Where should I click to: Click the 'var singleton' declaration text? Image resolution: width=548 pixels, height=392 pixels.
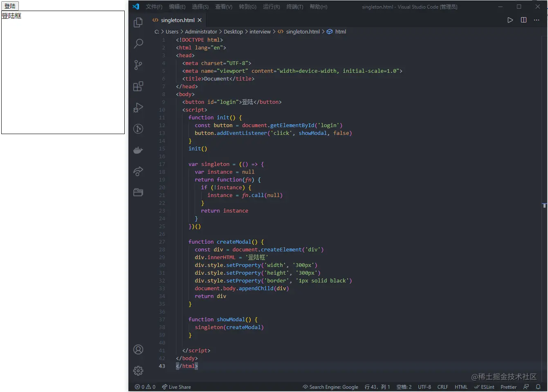209,164
